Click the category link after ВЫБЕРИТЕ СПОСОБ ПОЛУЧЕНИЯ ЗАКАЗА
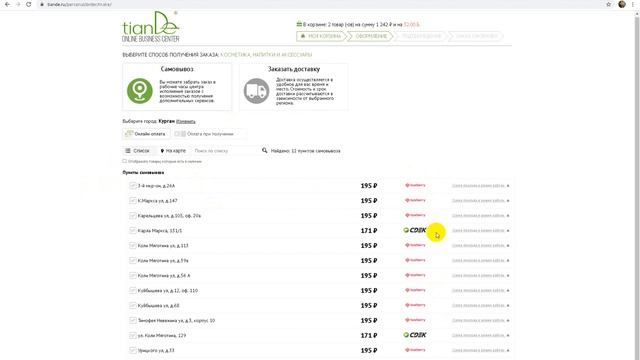 click(x=266, y=54)
